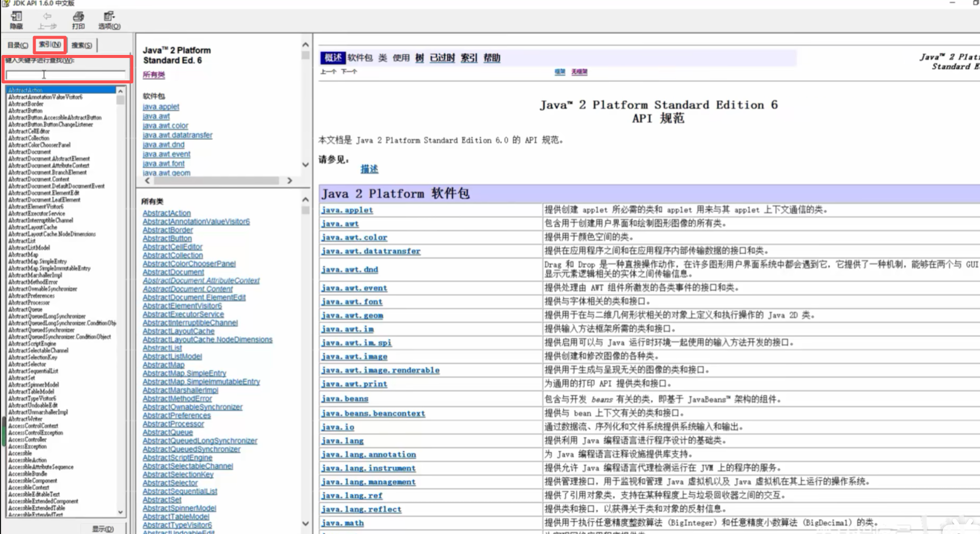Click the Print (打印) toolbar icon
This screenshot has height=534, width=980.
[x=78, y=20]
